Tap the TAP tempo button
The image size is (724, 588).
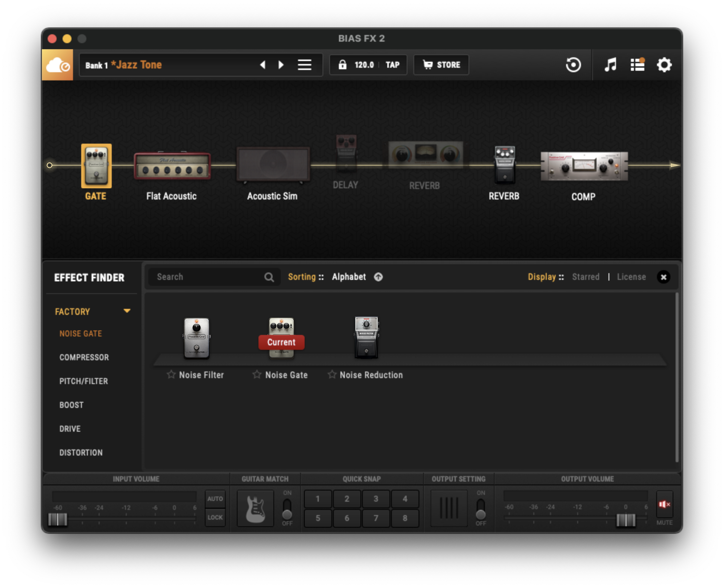(393, 65)
